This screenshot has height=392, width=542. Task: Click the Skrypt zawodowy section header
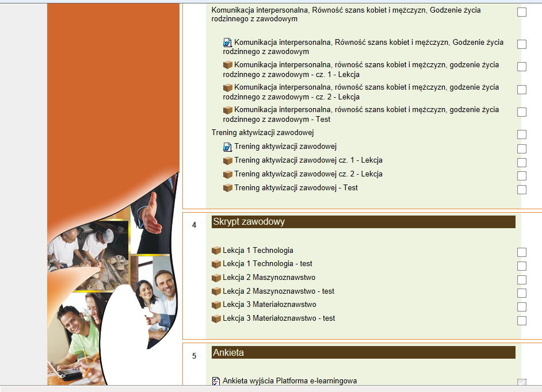pos(363,222)
